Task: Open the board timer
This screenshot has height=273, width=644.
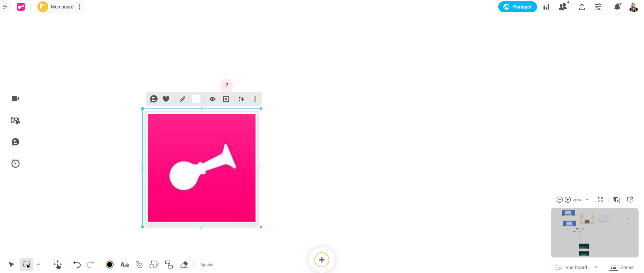Action: tap(16, 164)
